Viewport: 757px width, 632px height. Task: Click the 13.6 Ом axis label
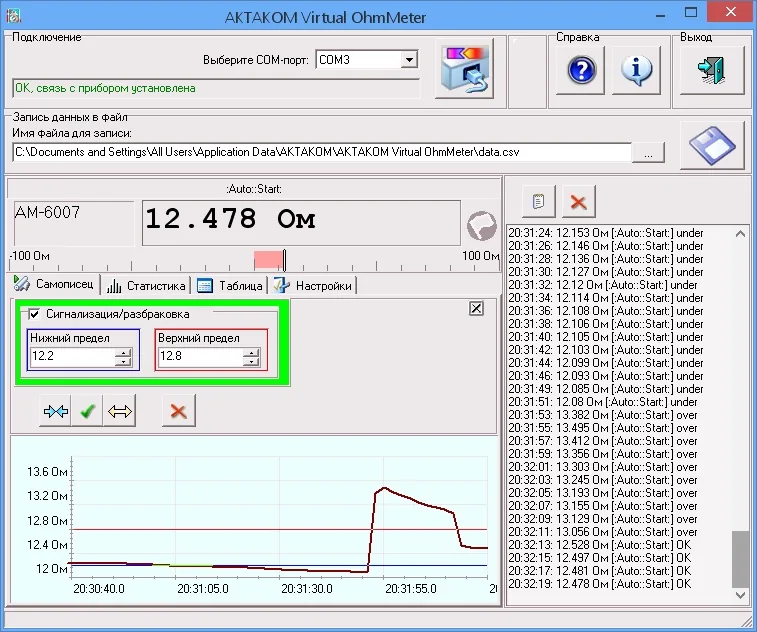[47, 472]
